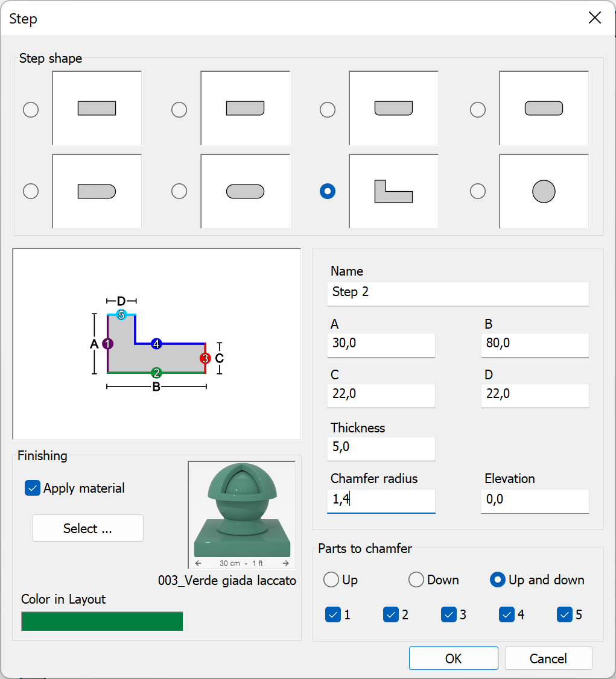
Task: Click the Chamfer radius input field
Action: (x=381, y=501)
